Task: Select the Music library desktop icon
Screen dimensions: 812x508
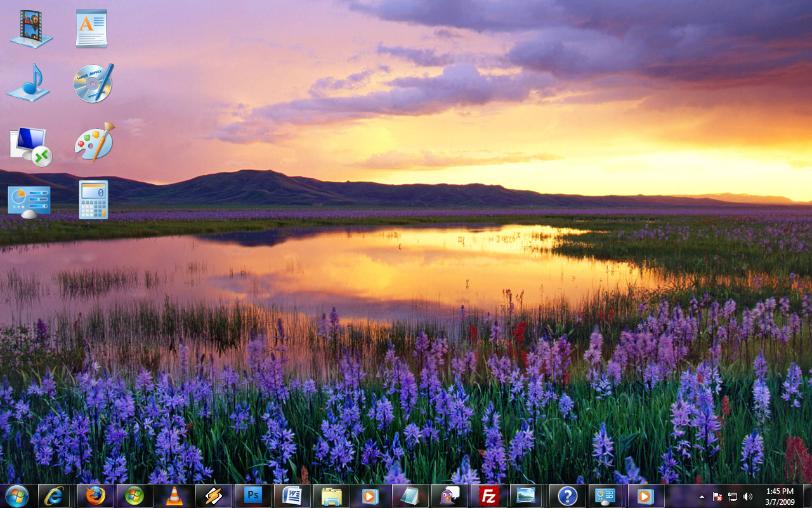Action: (x=29, y=83)
